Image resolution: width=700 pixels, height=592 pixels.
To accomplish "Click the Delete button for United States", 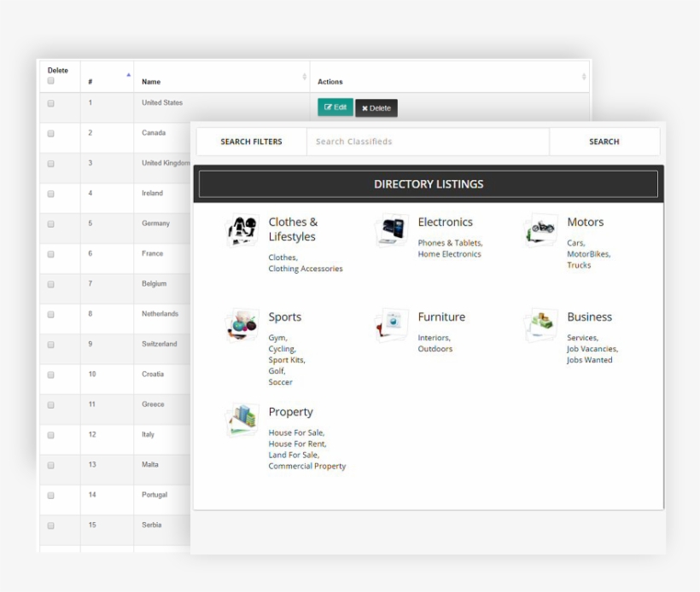I will (375, 107).
